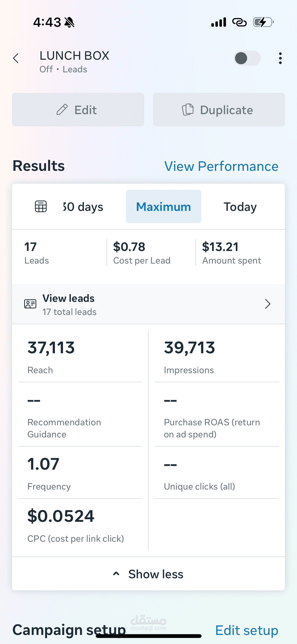Expand View leads with the right chevron
The height and width of the screenshot is (644, 297).
point(268,304)
